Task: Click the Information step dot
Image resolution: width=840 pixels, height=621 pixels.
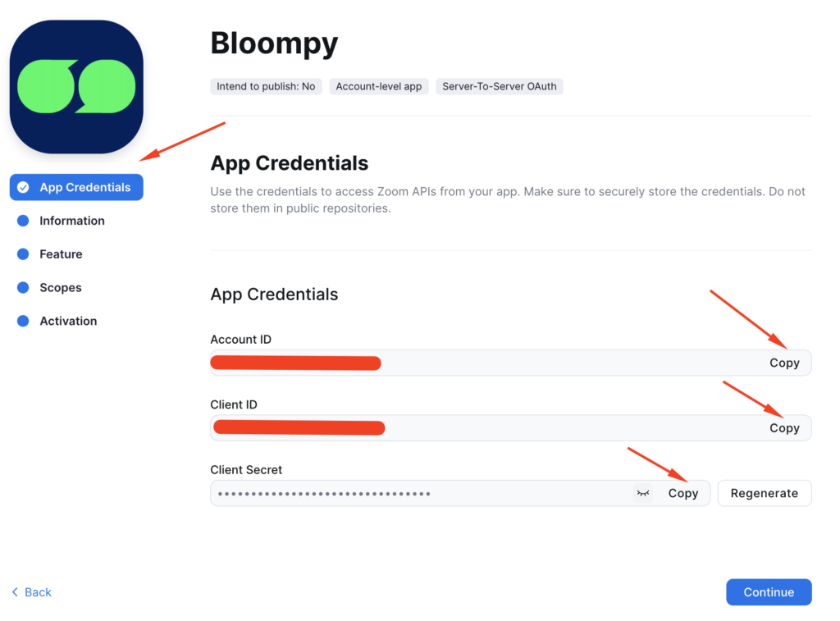Action: 23,221
